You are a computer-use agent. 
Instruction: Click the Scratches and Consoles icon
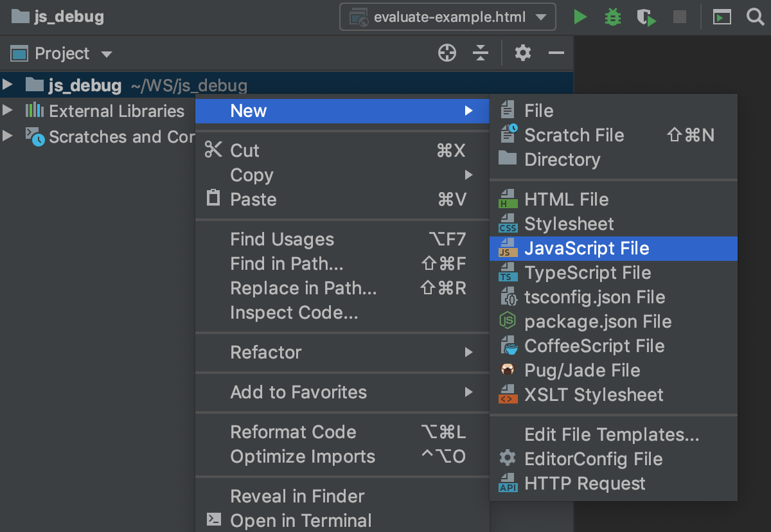click(35, 136)
